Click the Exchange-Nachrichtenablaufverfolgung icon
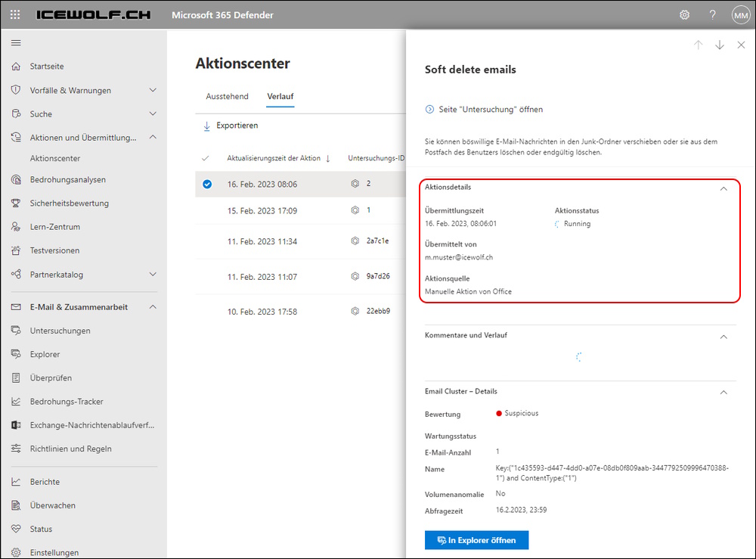Screen dimensions: 756x559 click(16, 425)
